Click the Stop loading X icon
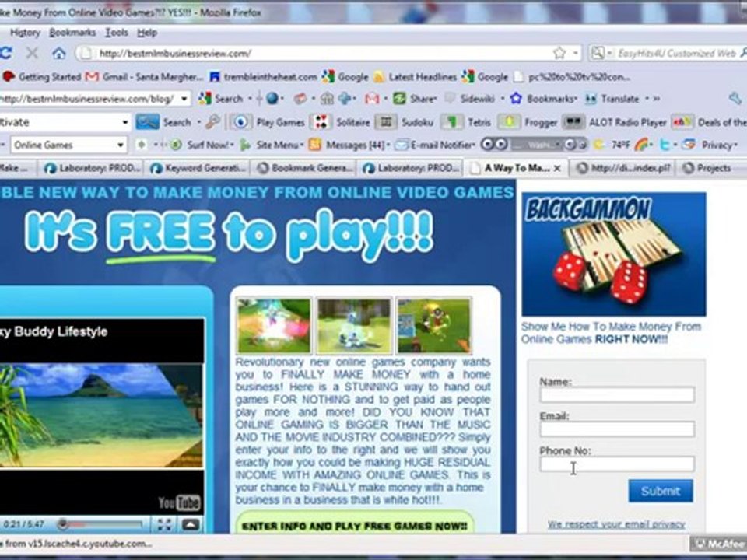 click(x=32, y=53)
